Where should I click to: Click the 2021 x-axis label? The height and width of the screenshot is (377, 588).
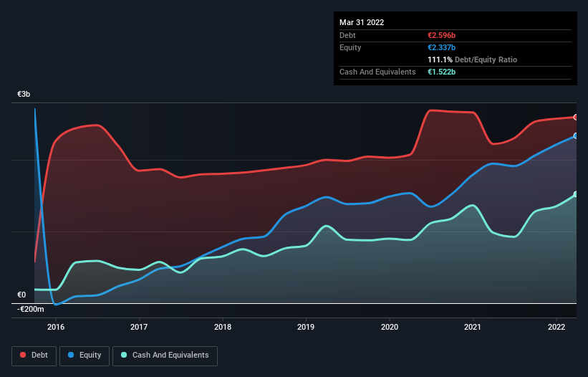click(x=473, y=327)
